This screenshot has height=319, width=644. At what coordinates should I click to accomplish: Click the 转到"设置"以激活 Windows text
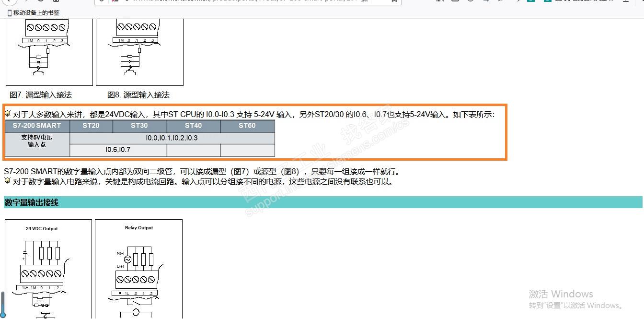pos(577,306)
